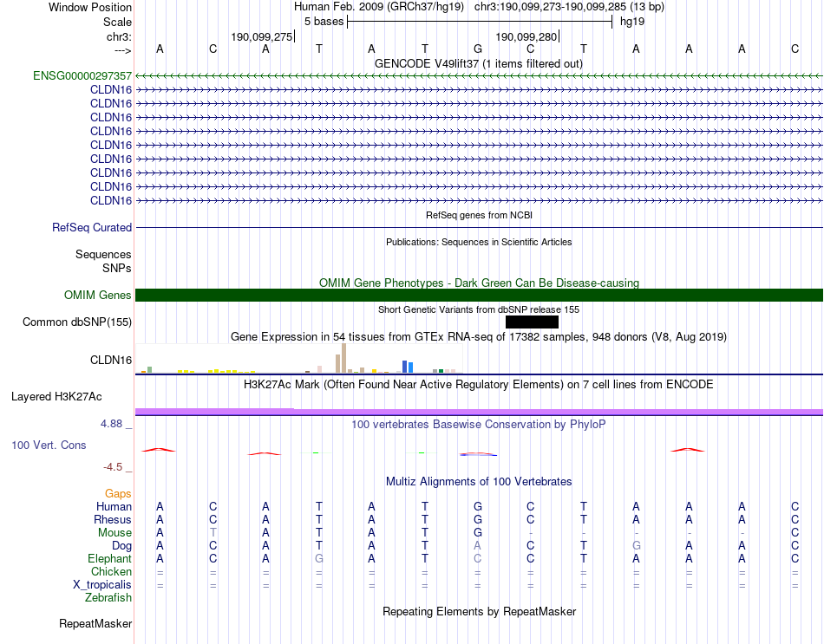Image resolution: width=824 pixels, height=644 pixels.
Task: Open 100 vertebrates Basewise Conservation by PhyloP
Action: [x=479, y=424]
